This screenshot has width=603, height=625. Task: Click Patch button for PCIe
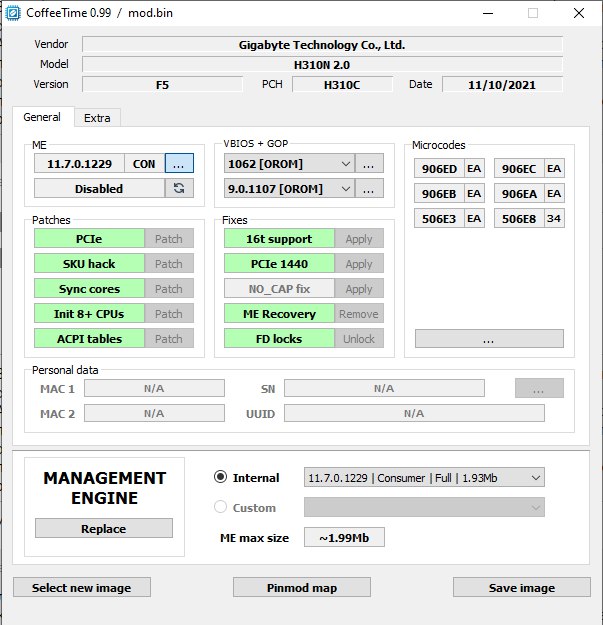169,238
